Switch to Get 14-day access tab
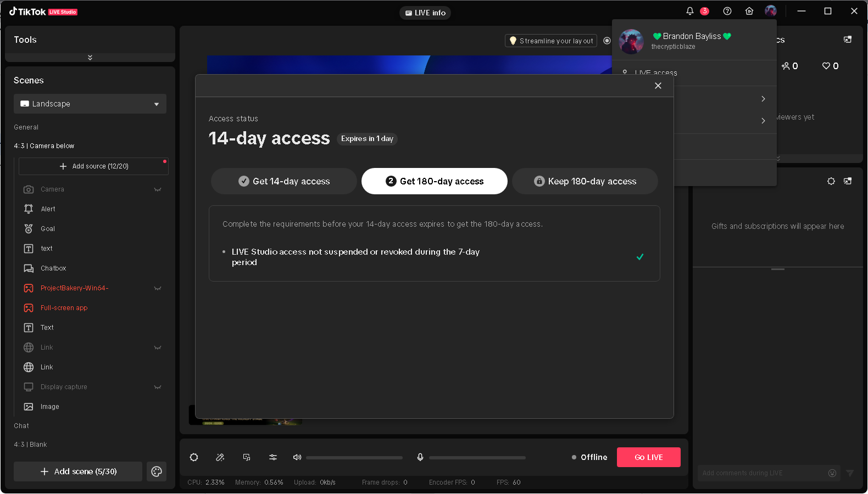 284,181
